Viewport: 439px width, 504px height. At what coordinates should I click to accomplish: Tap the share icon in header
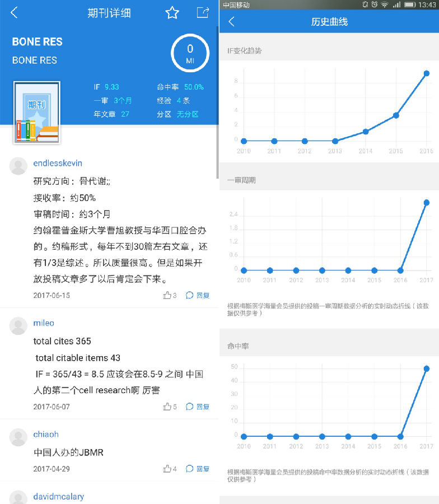pos(202,13)
